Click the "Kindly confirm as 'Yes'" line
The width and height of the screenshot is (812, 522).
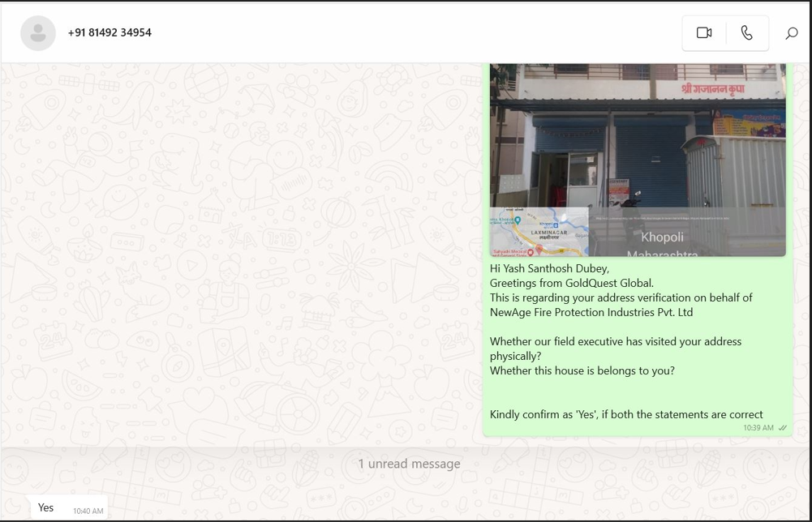[x=626, y=415]
